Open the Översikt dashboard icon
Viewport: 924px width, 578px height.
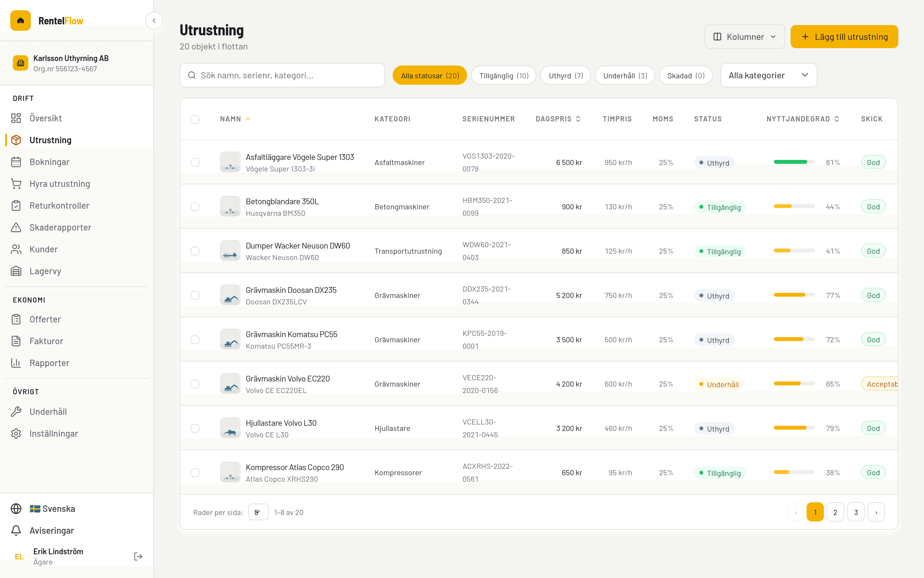(x=16, y=118)
